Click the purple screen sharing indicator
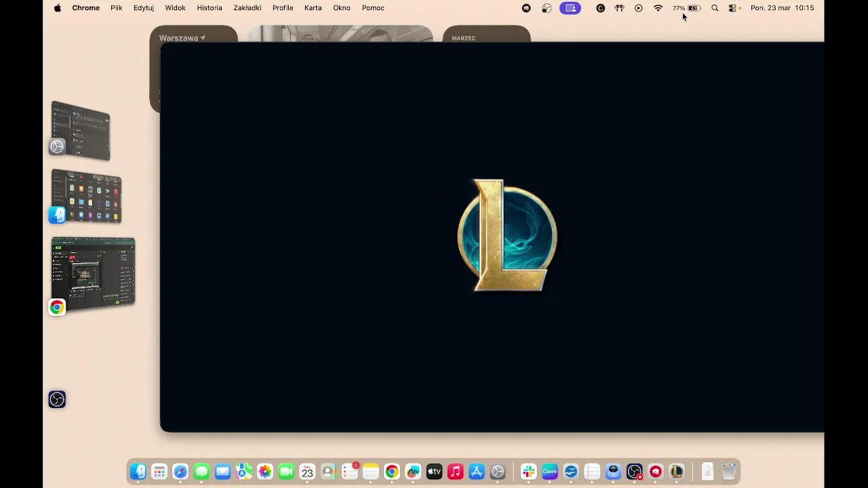 point(570,8)
